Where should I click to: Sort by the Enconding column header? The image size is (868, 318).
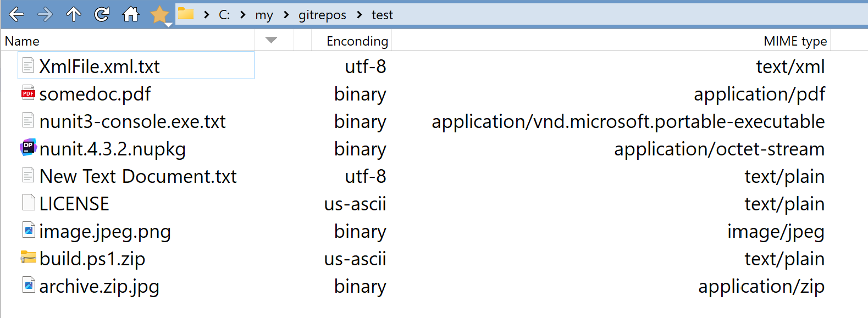coord(357,41)
